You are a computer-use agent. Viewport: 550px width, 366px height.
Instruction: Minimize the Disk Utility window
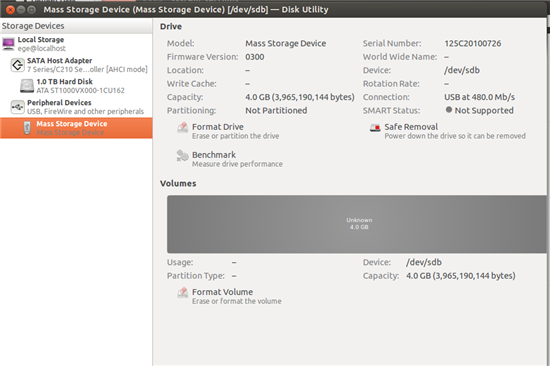pyautogui.click(x=21, y=9)
